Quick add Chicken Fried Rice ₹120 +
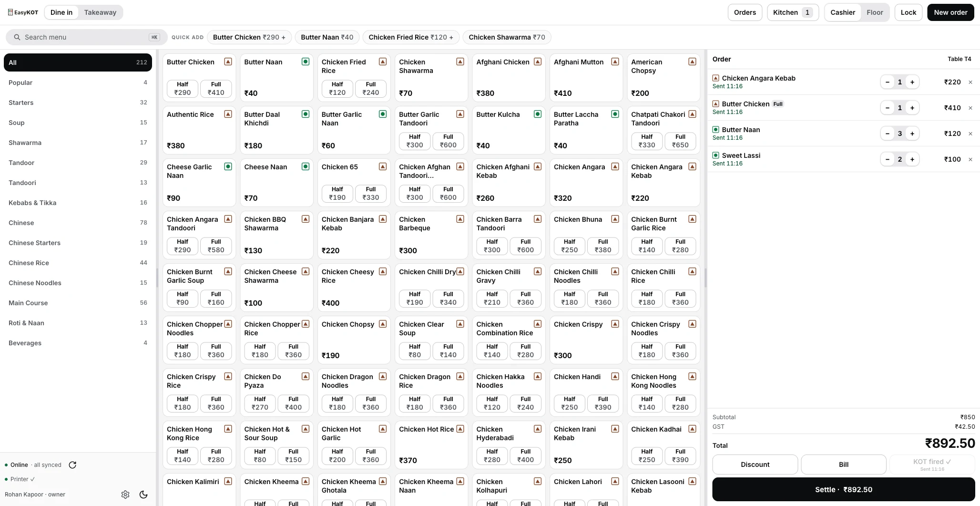This screenshot has width=980, height=506. (x=411, y=37)
